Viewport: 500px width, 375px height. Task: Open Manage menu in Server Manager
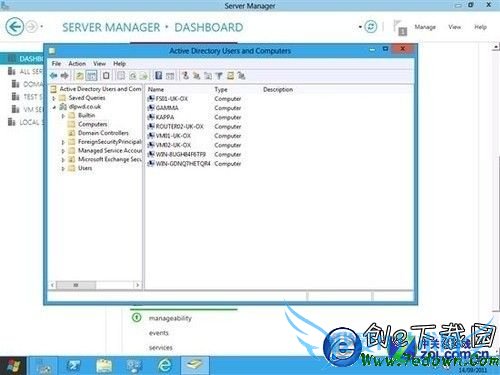425,27
